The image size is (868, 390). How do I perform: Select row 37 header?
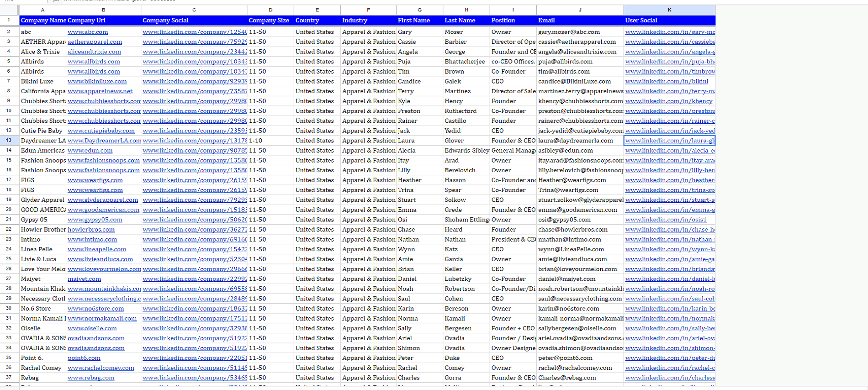pyautogui.click(x=9, y=378)
